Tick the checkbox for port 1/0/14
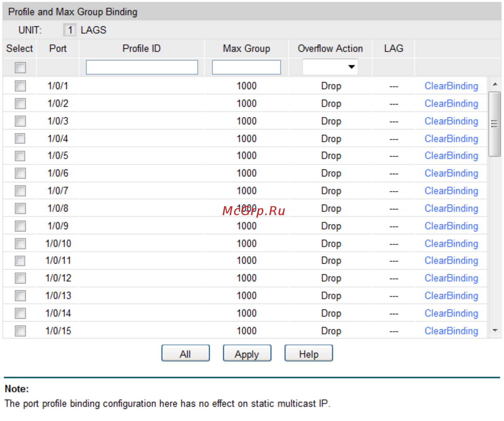Image resolution: width=504 pixels, height=421 pixels. (x=20, y=313)
